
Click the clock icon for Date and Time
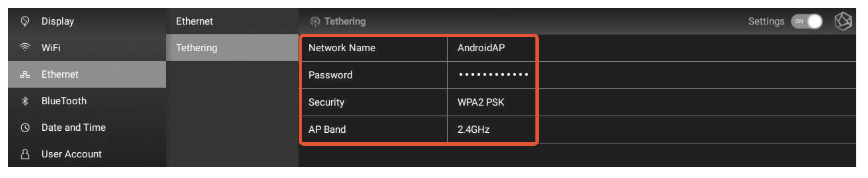[x=25, y=128]
